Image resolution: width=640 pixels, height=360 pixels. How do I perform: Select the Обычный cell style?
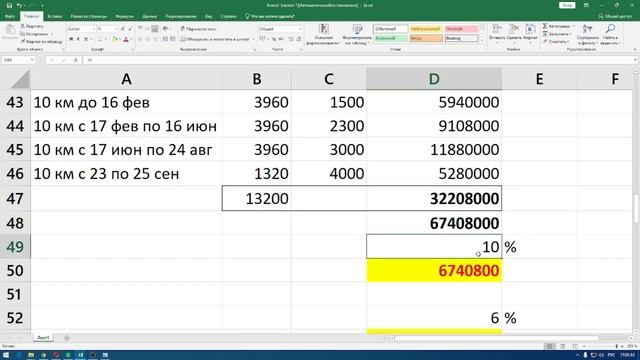tap(390, 29)
